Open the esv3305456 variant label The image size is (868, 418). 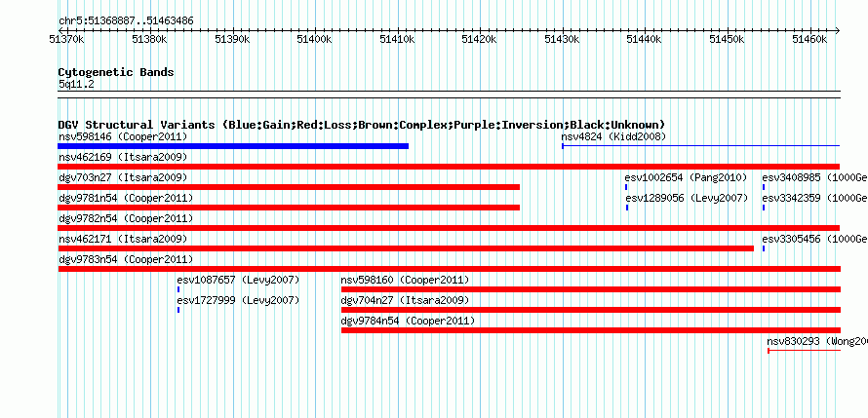pyautogui.click(x=815, y=239)
